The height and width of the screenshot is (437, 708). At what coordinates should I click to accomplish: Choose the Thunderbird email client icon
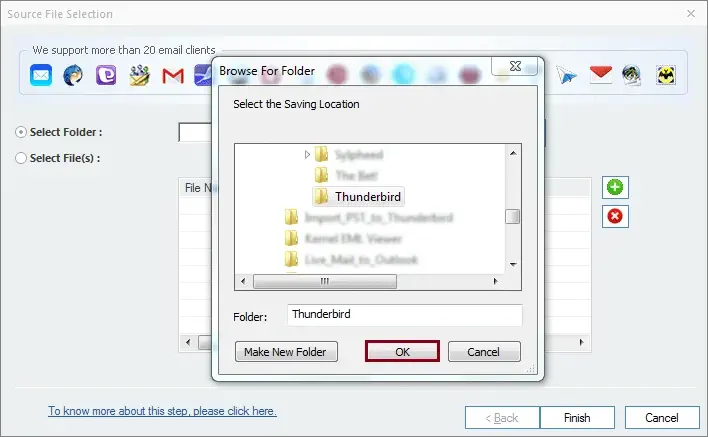point(73,75)
